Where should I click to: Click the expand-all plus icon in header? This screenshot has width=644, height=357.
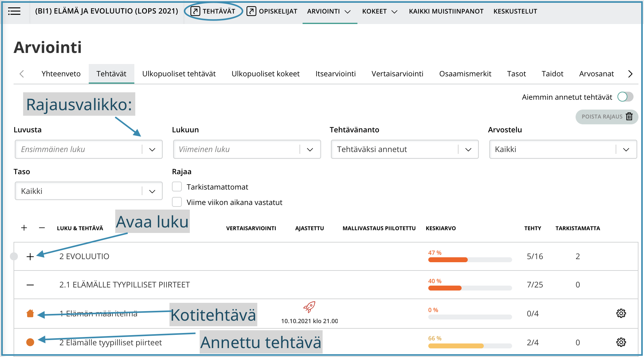[24, 228]
